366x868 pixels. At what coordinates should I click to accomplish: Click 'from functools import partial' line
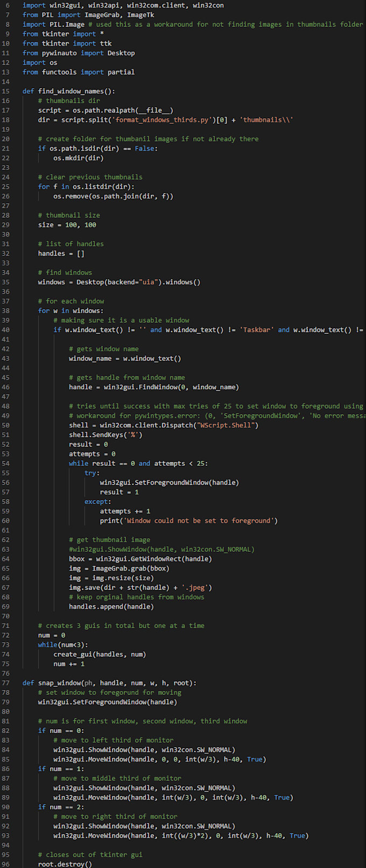79,72
